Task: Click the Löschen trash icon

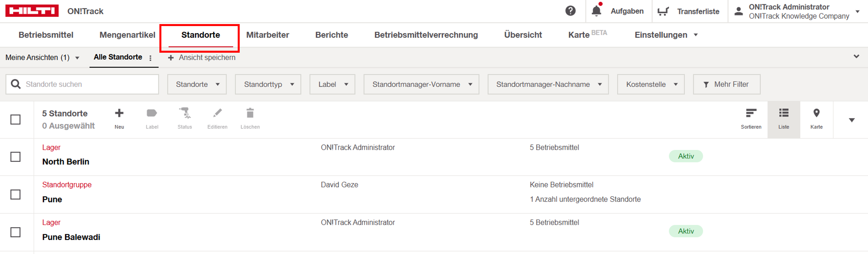Action: pos(250,113)
